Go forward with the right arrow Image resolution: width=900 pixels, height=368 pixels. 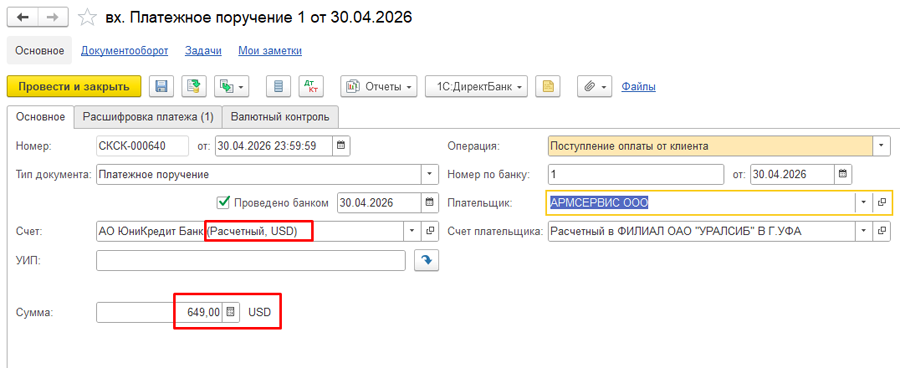[x=53, y=17]
